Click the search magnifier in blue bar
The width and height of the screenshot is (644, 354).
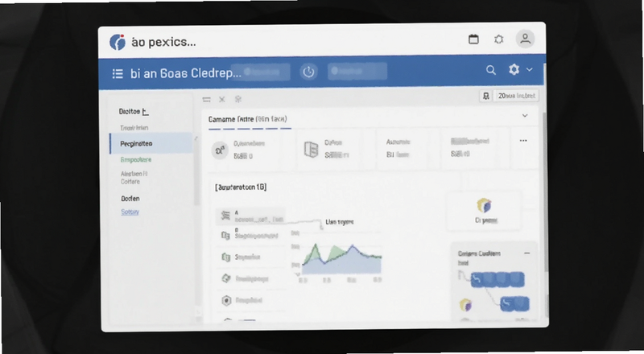click(x=491, y=70)
